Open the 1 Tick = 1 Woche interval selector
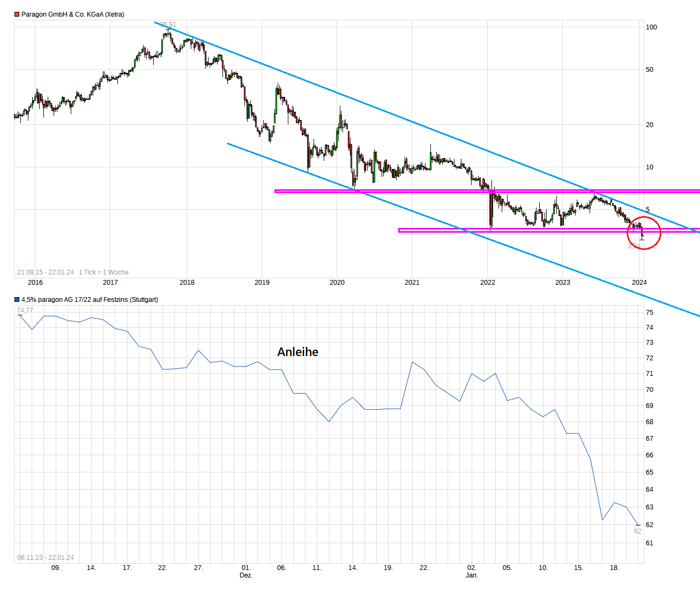Viewport: 700px width, 607px height. (x=103, y=272)
